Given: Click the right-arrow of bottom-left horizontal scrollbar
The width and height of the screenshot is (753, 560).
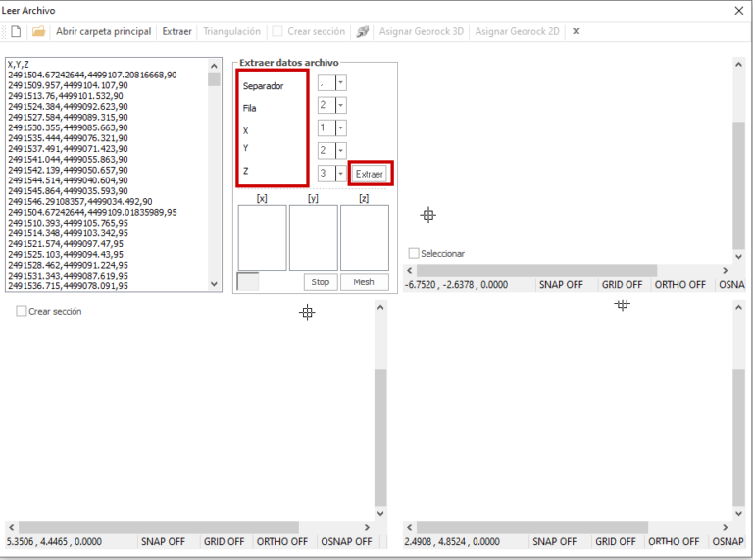Looking at the screenshot, I should [x=367, y=527].
